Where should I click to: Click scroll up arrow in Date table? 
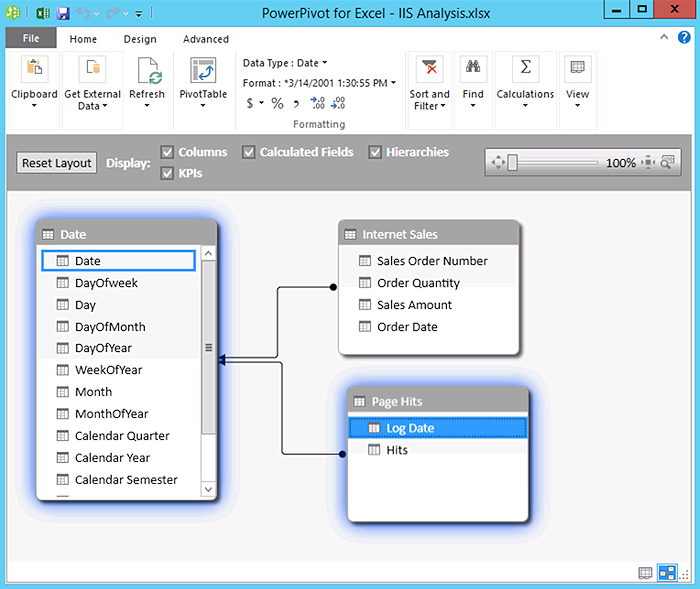[x=208, y=254]
